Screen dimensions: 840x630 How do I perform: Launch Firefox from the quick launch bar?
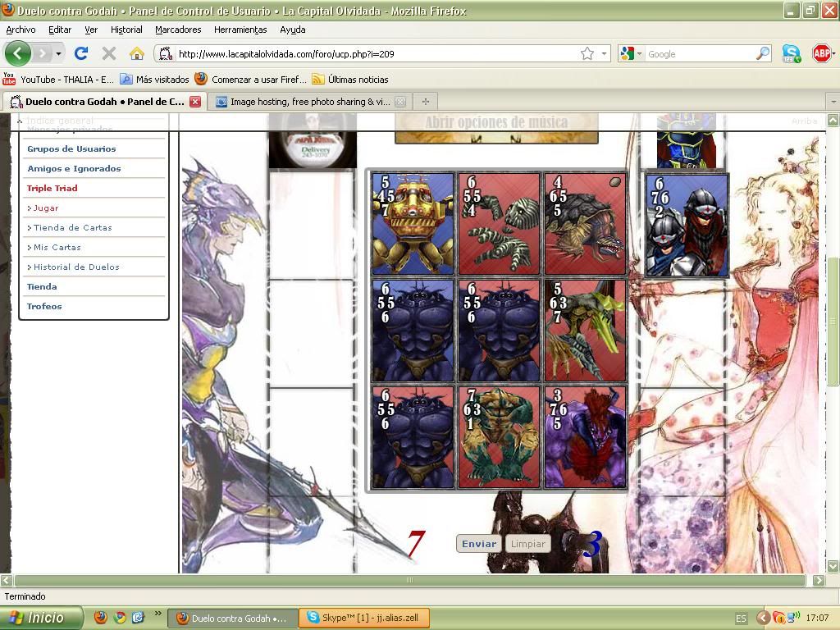pos(100,618)
